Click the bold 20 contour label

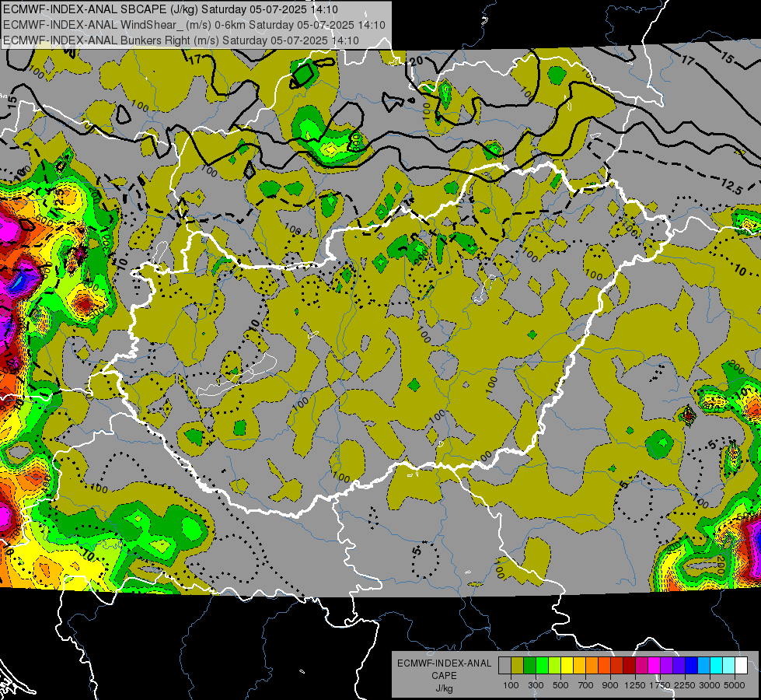[x=416, y=61]
